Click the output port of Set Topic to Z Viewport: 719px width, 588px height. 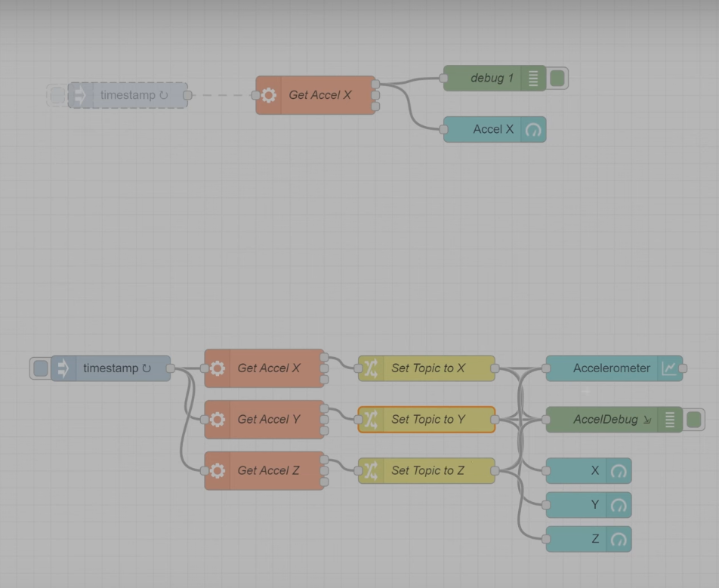tap(495, 471)
